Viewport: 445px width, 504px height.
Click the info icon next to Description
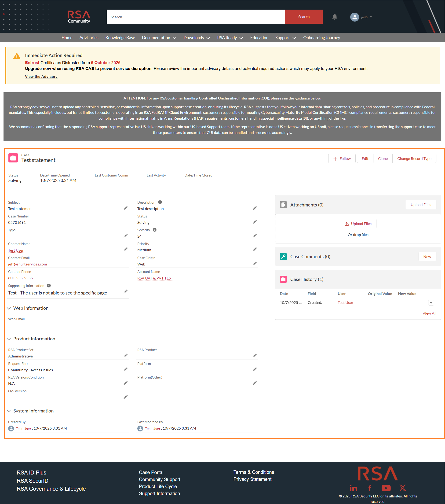tap(160, 202)
